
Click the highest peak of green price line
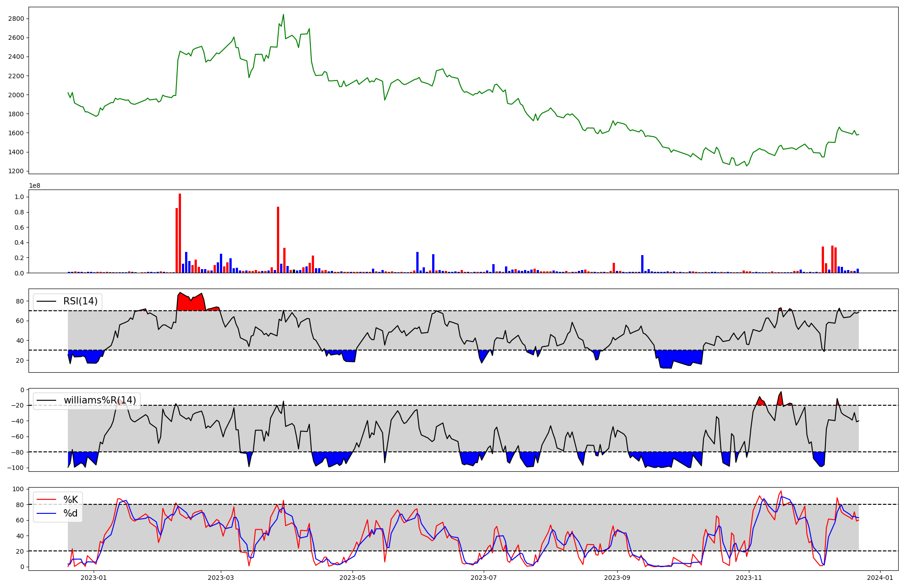[x=283, y=15]
